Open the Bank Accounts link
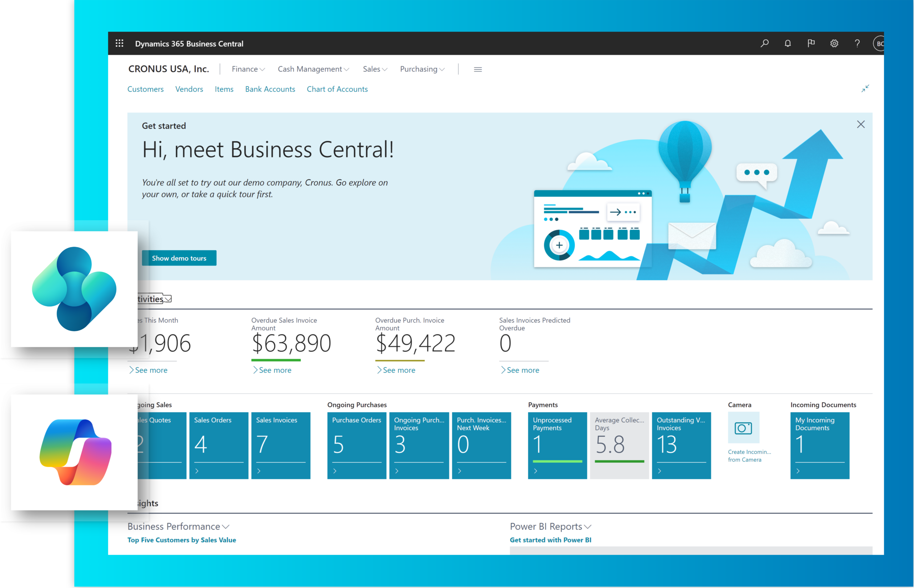The width and height of the screenshot is (914, 588). point(270,89)
